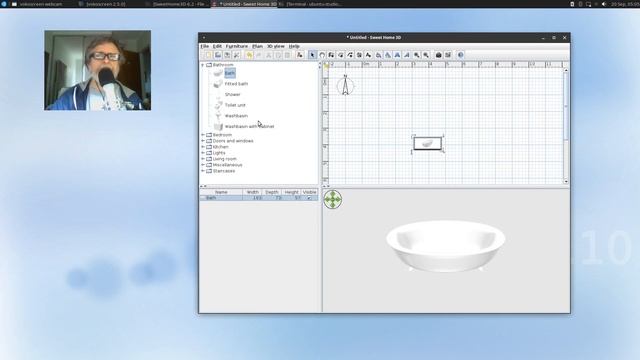Viewport: 640px width, 360px height.
Task: Choose the Create dimensions tool
Action: pyautogui.click(x=359, y=55)
